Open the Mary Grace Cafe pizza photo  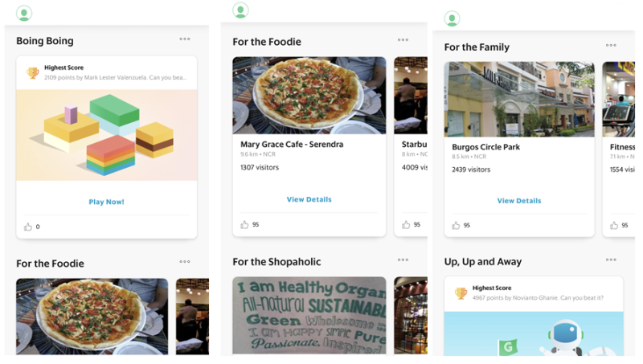[x=309, y=95]
